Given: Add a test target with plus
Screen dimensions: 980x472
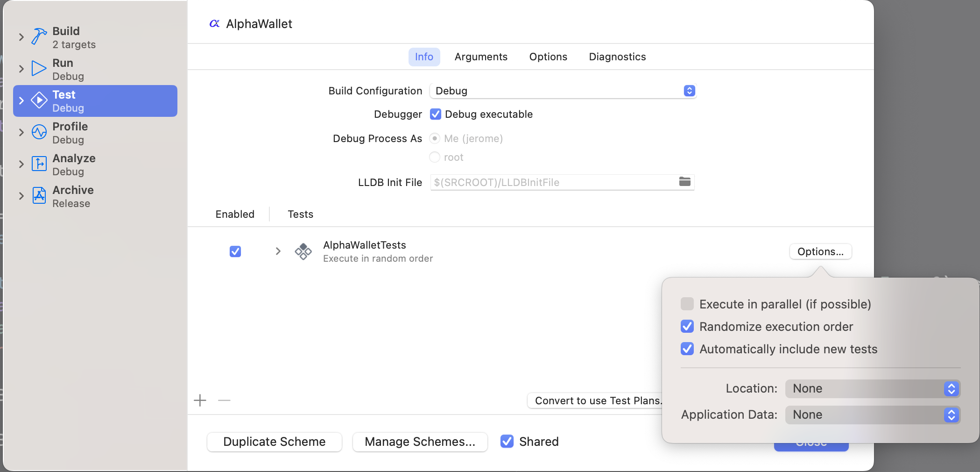Looking at the screenshot, I should coord(200,400).
